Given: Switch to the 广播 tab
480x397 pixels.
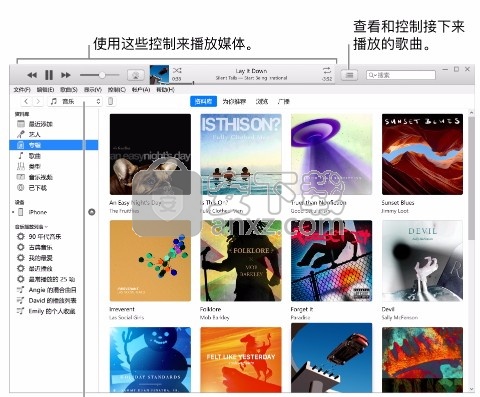Looking at the screenshot, I should tap(283, 101).
